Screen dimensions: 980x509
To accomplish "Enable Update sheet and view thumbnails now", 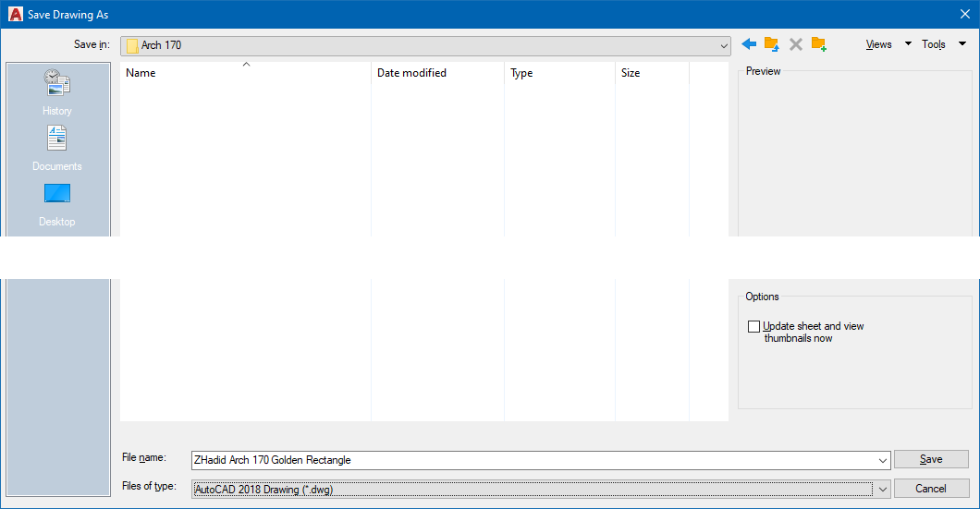I will point(753,327).
